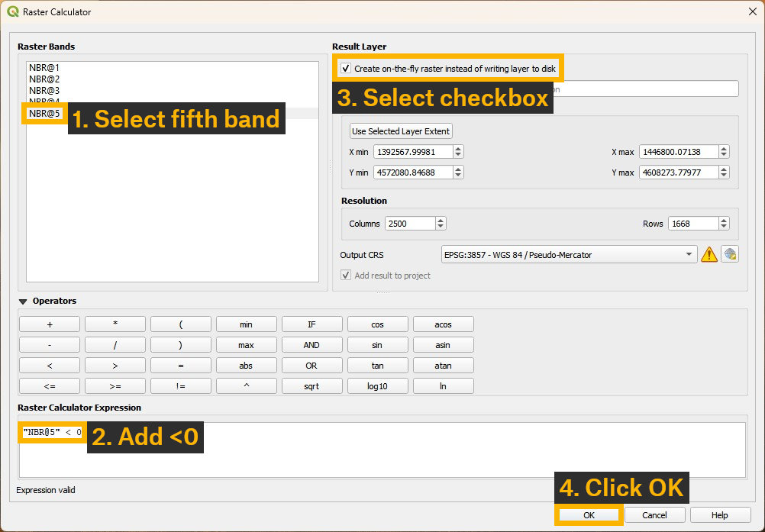The image size is (765, 532).
Task: Click the power caret button
Action: pos(247,385)
